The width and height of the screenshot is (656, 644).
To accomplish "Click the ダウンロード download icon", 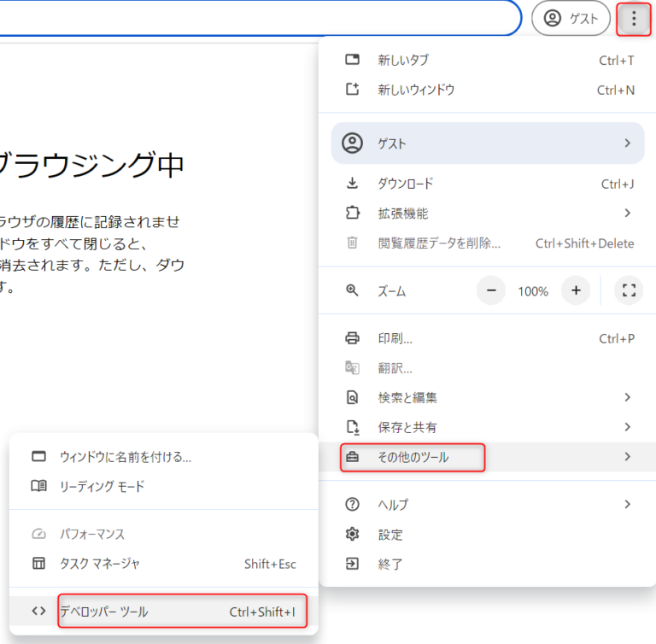I will pyautogui.click(x=352, y=184).
